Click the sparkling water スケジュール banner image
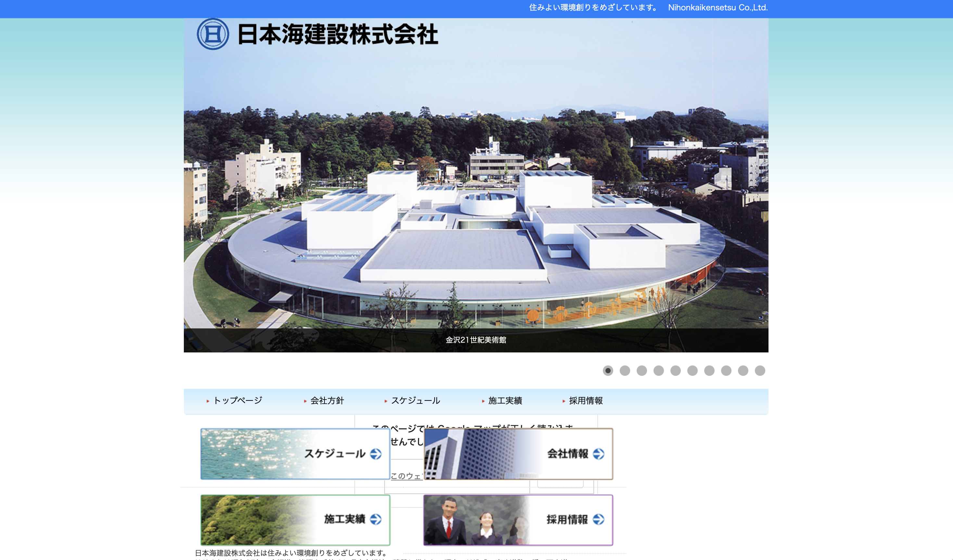953x560 pixels. (x=249, y=454)
